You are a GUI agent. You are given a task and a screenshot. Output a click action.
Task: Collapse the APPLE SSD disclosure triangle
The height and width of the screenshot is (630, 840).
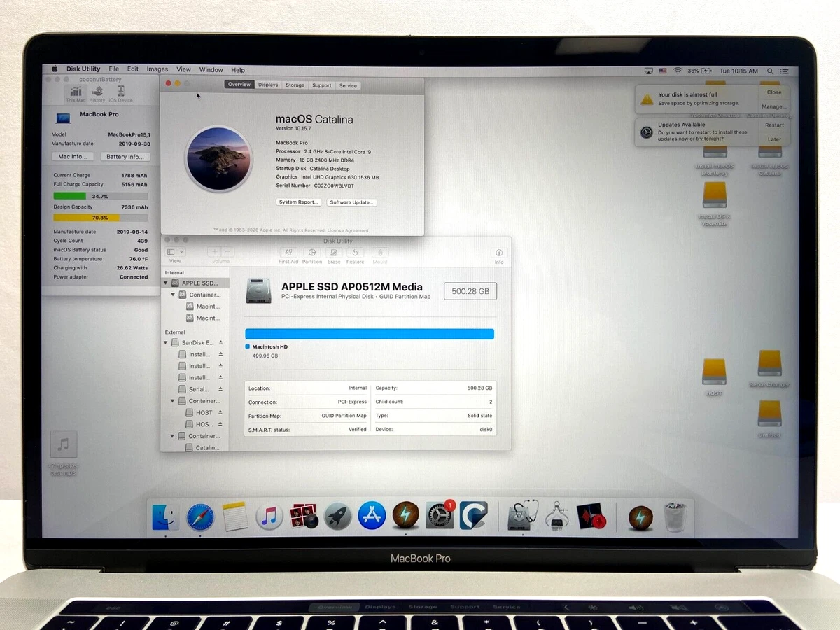point(166,283)
